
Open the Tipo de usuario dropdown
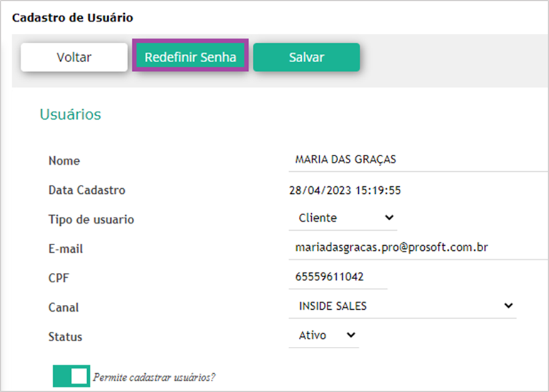343,218
